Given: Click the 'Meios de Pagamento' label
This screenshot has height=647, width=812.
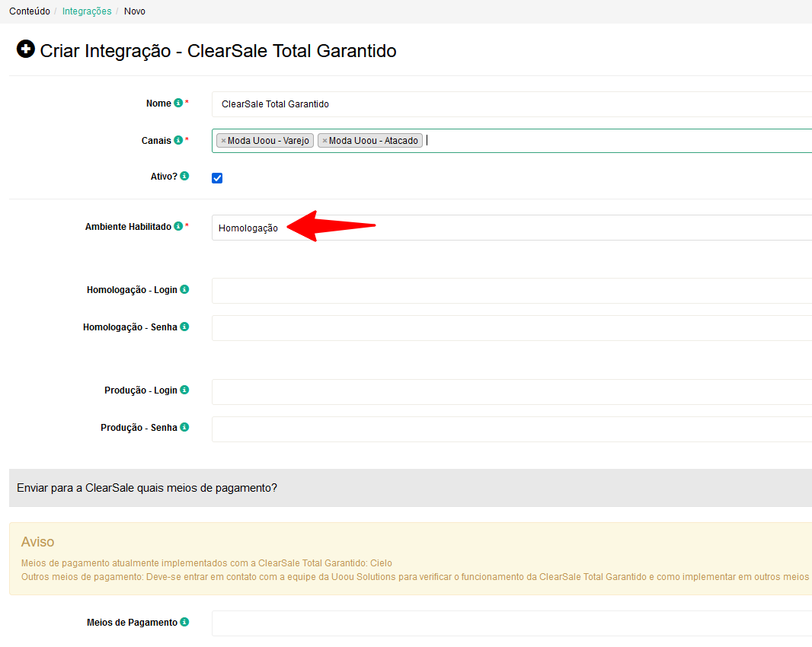Looking at the screenshot, I should 132,623.
